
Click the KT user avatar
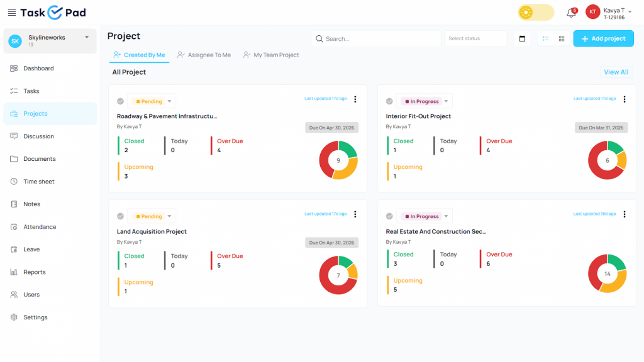(x=592, y=12)
